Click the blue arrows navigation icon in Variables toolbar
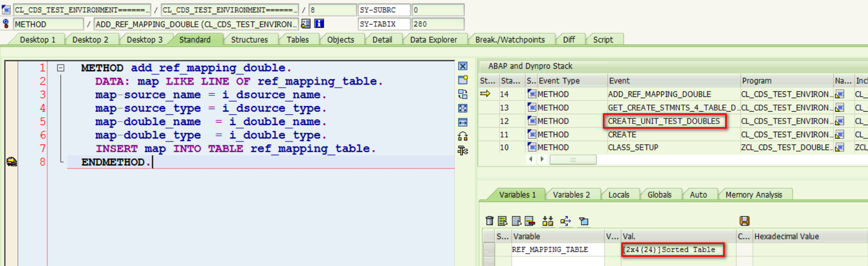The image size is (868, 266). [x=566, y=221]
